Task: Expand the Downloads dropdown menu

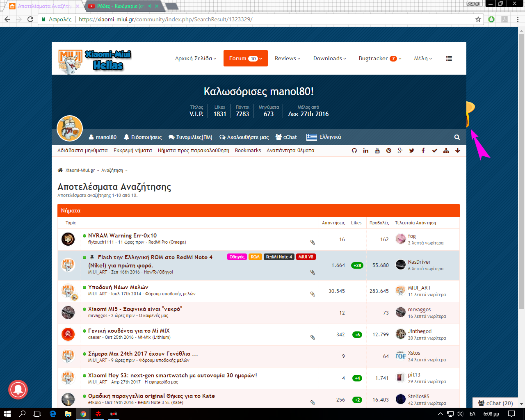Action: (330, 58)
